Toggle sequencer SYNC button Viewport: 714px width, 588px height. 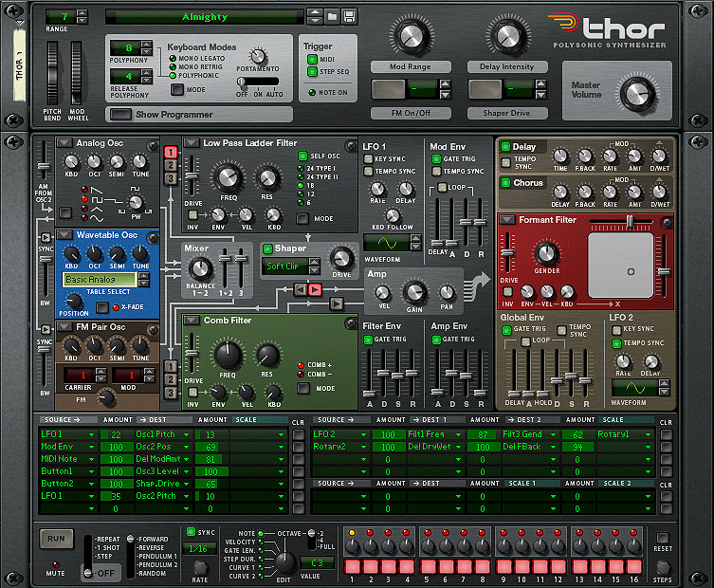[x=191, y=531]
